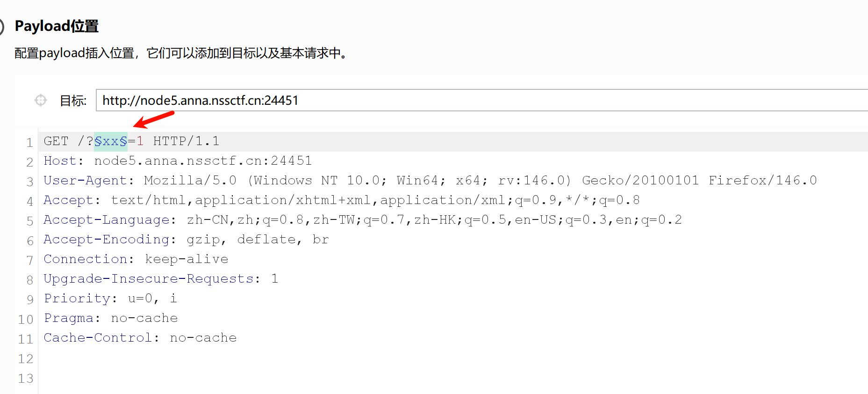This screenshot has height=394, width=868.
Task: Click the Payload位置 section heading
Action: pyautogui.click(x=56, y=26)
